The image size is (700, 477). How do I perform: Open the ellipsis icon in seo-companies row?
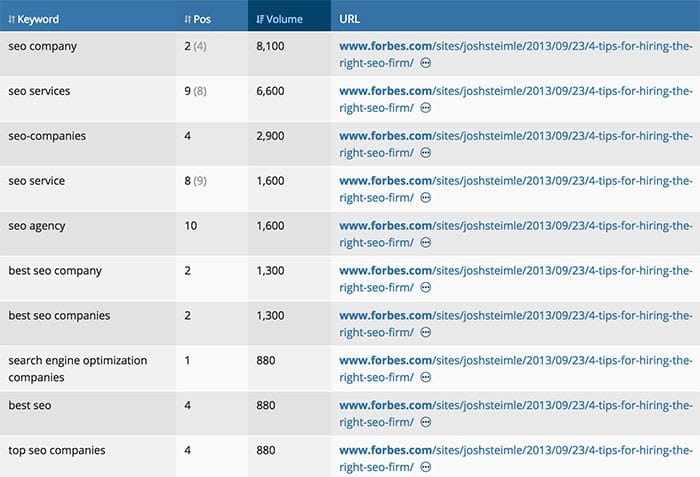click(x=426, y=153)
